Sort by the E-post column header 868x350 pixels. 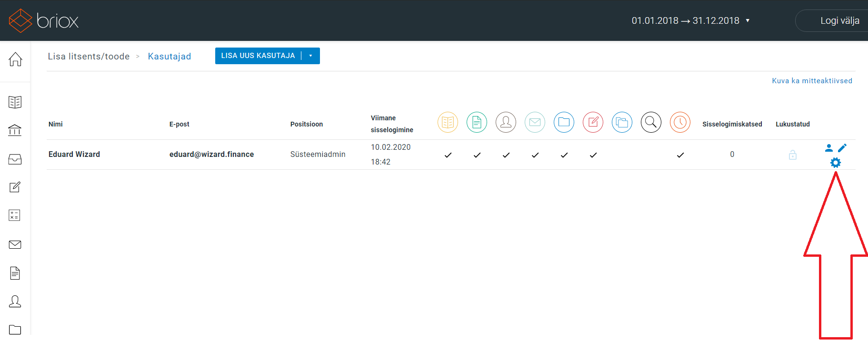click(179, 124)
